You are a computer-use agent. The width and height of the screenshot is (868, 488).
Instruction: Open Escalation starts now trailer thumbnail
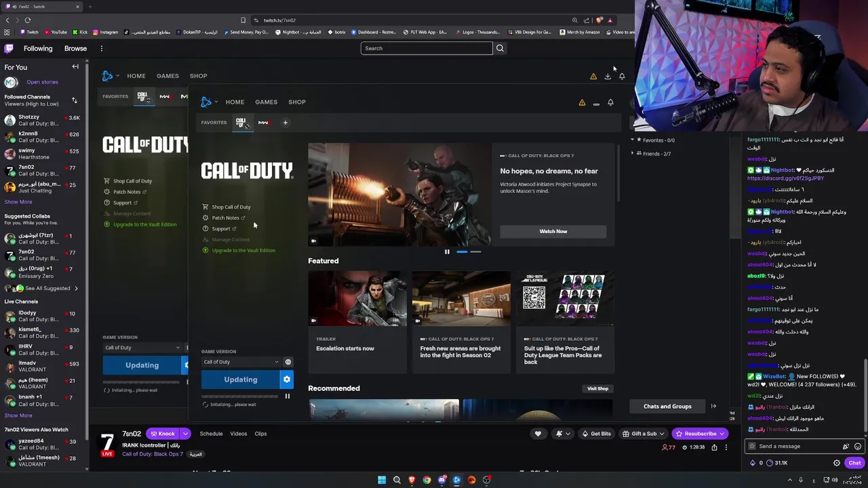pos(357,299)
